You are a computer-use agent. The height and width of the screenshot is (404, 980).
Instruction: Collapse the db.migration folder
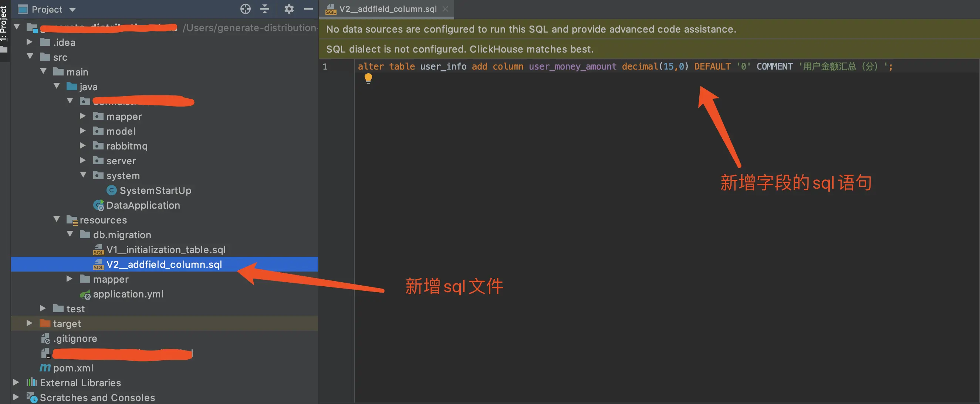(x=70, y=234)
